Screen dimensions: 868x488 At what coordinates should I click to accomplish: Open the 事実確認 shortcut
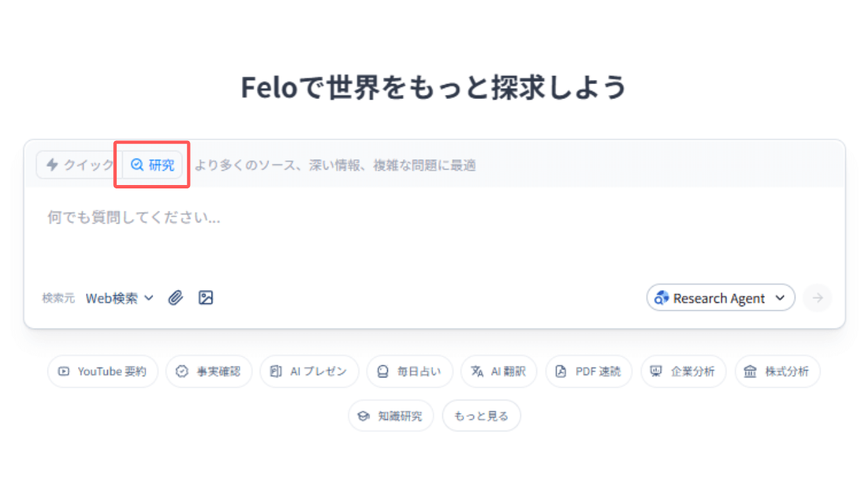point(209,371)
